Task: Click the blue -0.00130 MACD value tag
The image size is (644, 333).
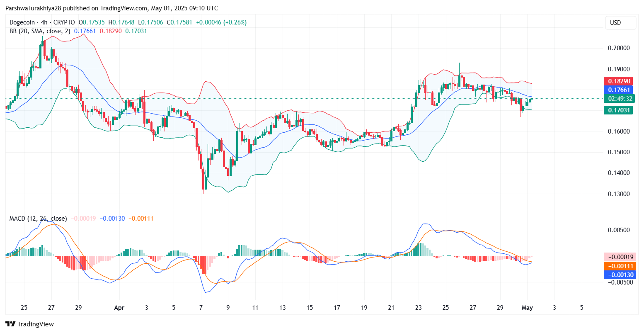Action: tap(619, 275)
